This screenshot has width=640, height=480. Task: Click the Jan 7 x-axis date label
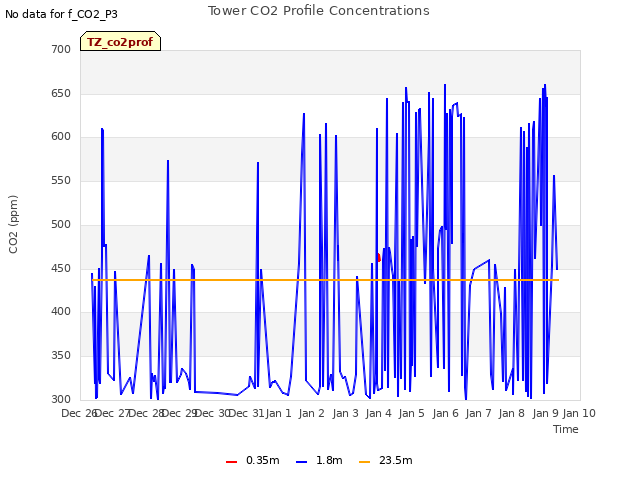478,413
